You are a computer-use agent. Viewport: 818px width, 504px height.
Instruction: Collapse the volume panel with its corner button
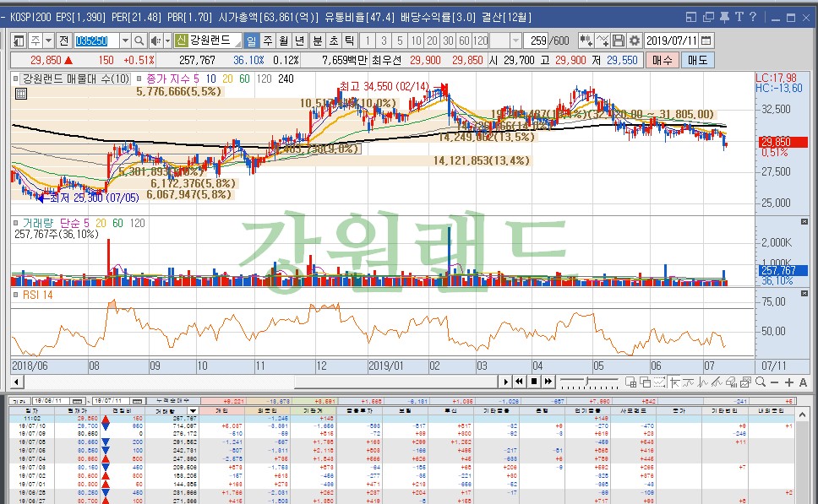click(804, 222)
